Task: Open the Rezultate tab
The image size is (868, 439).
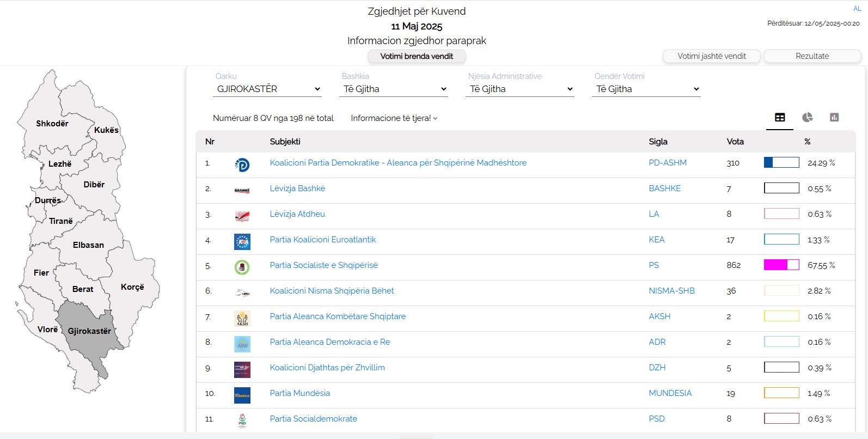Action: tap(812, 56)
